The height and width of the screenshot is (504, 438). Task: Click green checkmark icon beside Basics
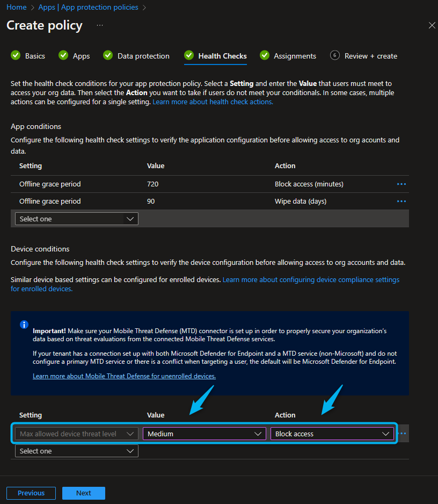coord(16,55)
